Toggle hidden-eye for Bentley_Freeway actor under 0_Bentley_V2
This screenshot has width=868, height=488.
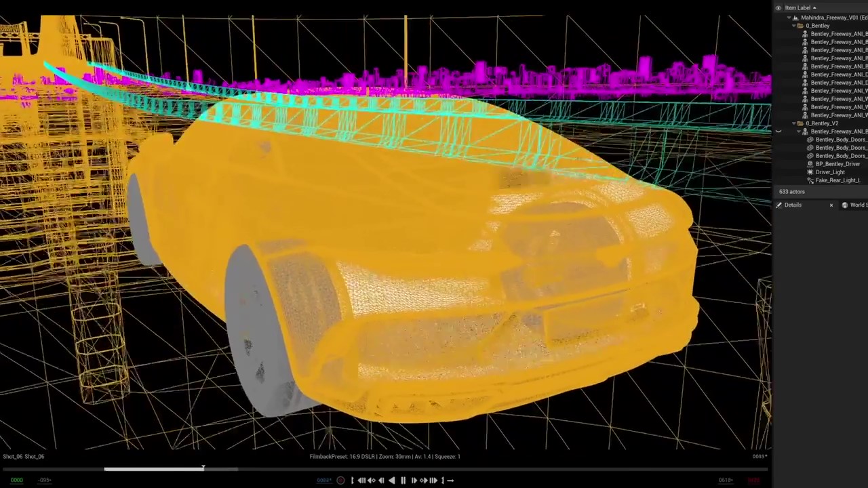point(778,131)
